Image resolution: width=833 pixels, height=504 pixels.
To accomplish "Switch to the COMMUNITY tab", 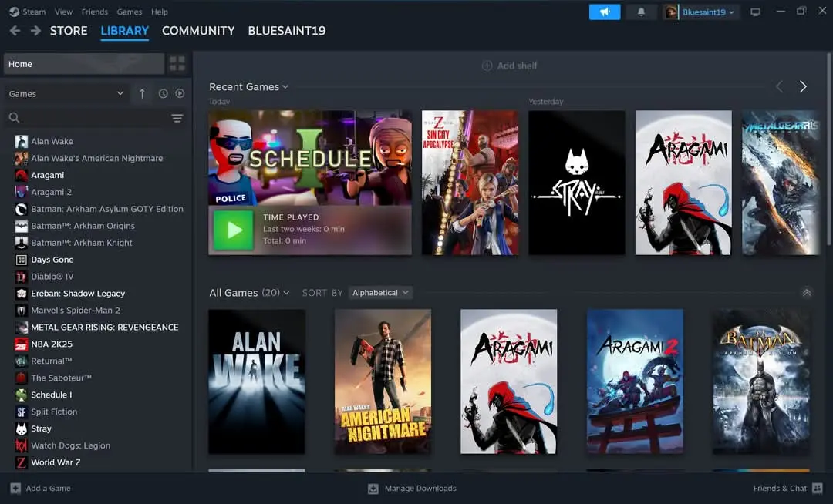I will coord(198,31).
